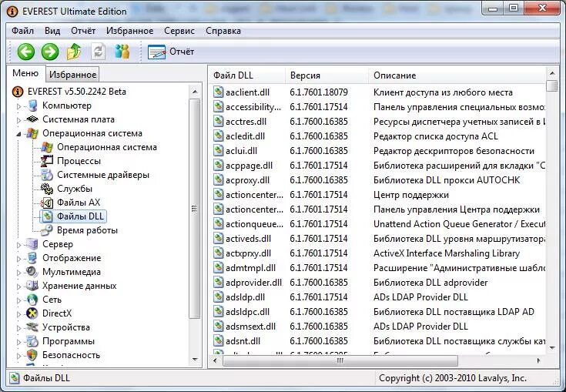Click the DirectX tree icon

click(32, 313)
